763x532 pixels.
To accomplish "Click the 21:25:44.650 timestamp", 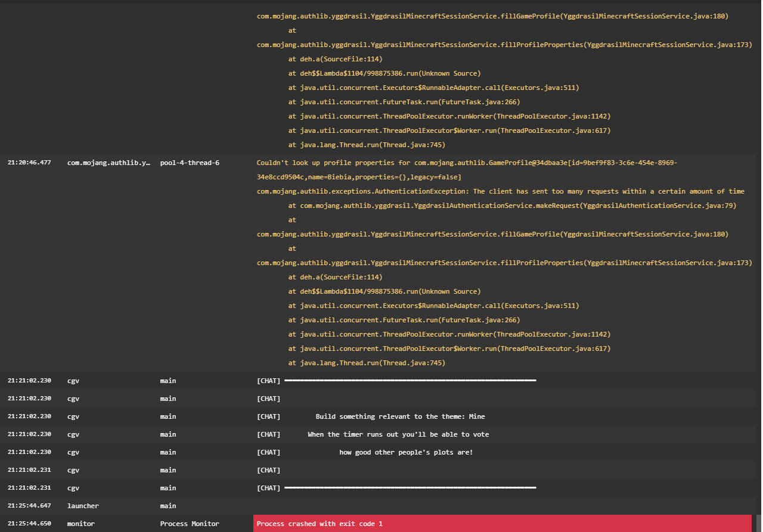I will point(29,524).
